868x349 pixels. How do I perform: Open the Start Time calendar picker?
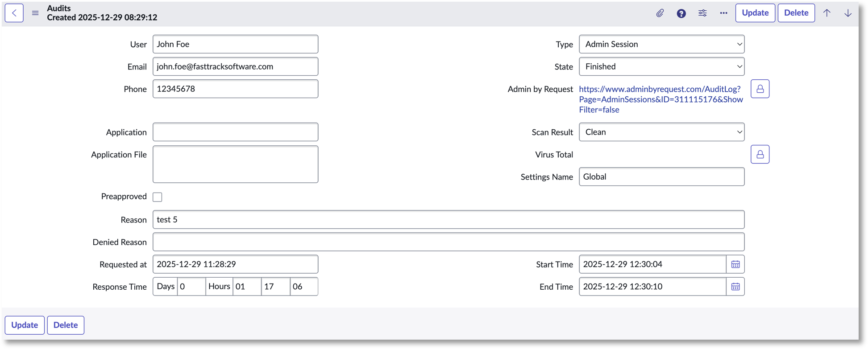(x=735, y=264)
